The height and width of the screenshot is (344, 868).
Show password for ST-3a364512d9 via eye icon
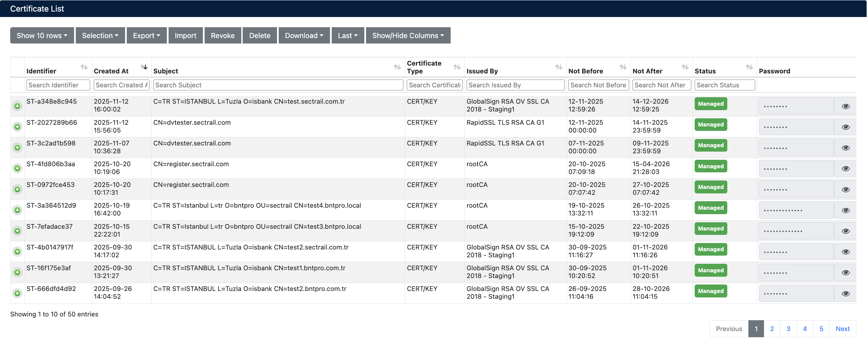(846, 210)
